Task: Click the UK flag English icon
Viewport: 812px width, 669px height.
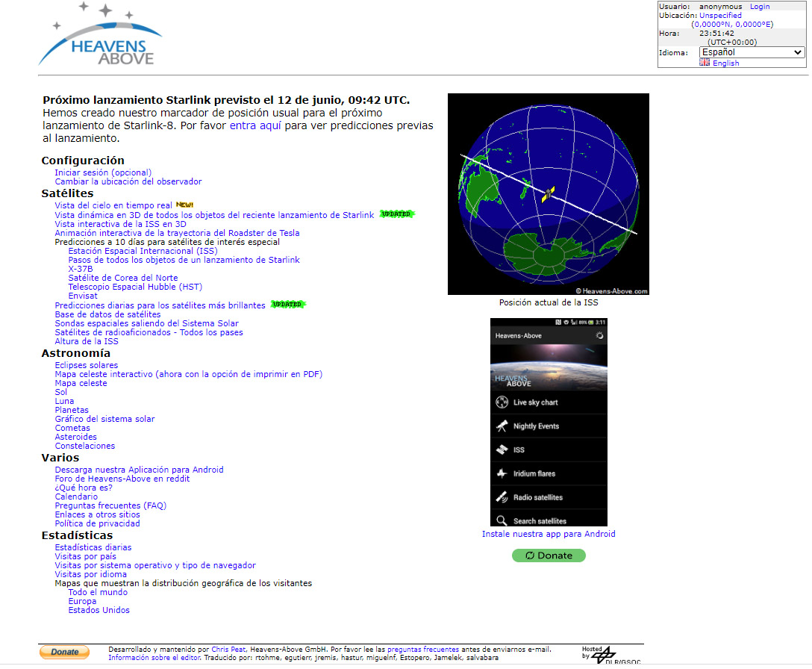Action: (705, 63)
